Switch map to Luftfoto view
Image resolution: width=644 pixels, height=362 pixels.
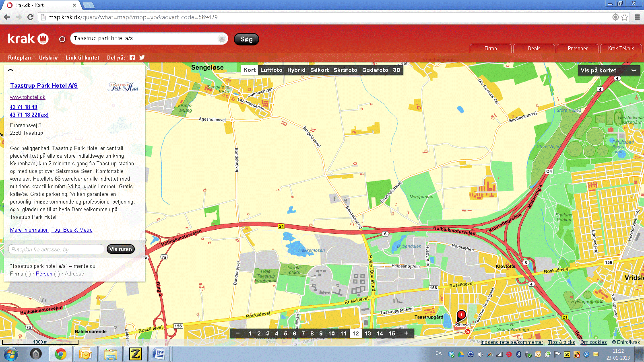pyautogui.click(x=271, y=70)
